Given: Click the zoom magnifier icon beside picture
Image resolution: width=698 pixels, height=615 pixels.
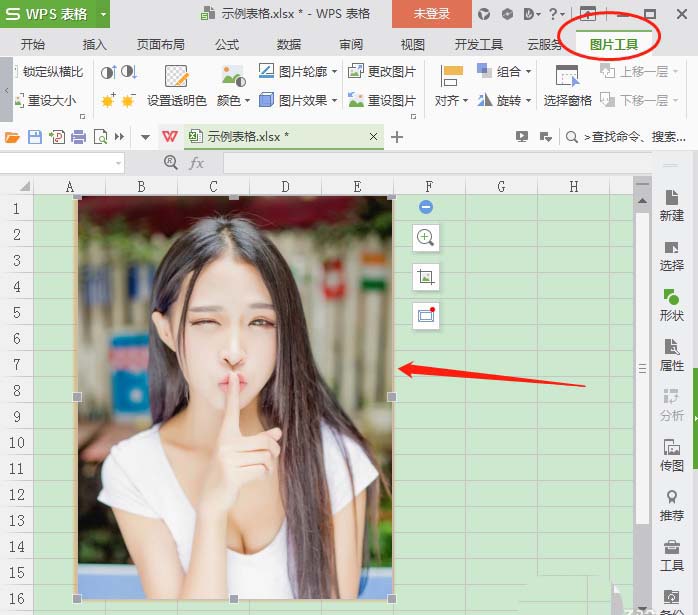Looking at the screenshot, I should point(426,237).
